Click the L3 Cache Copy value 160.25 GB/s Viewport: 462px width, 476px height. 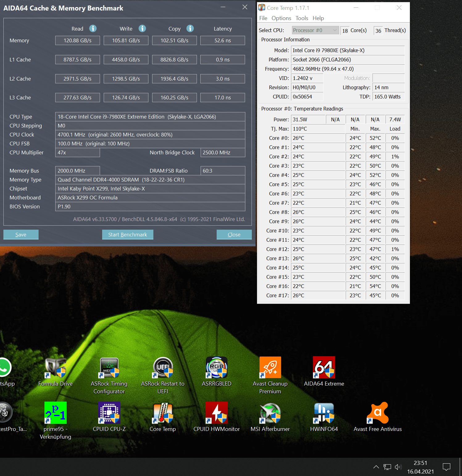click(174, 98)
